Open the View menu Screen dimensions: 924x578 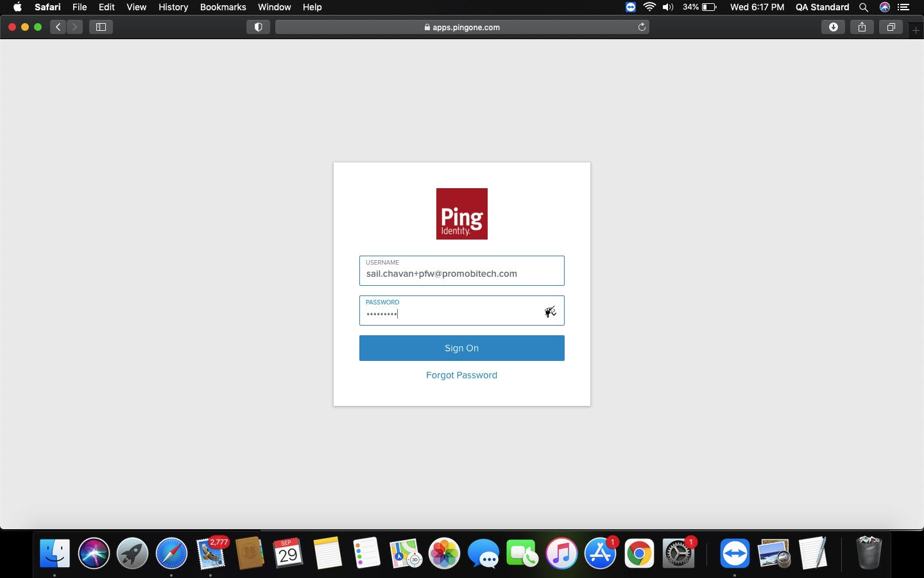(136, 7)
